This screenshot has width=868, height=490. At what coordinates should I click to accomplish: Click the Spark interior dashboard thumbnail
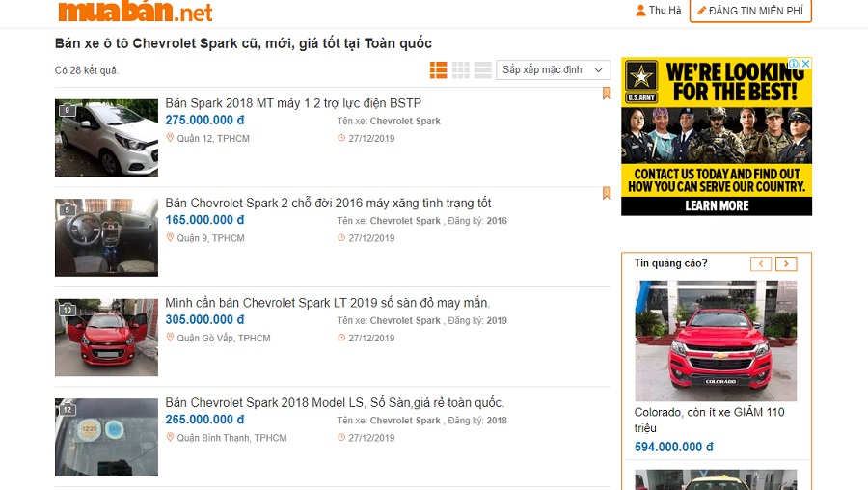(x=106, y=237)
